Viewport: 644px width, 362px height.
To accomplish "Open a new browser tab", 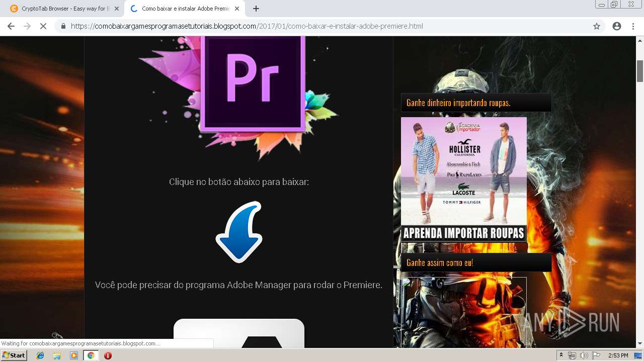I will [256, 9].
